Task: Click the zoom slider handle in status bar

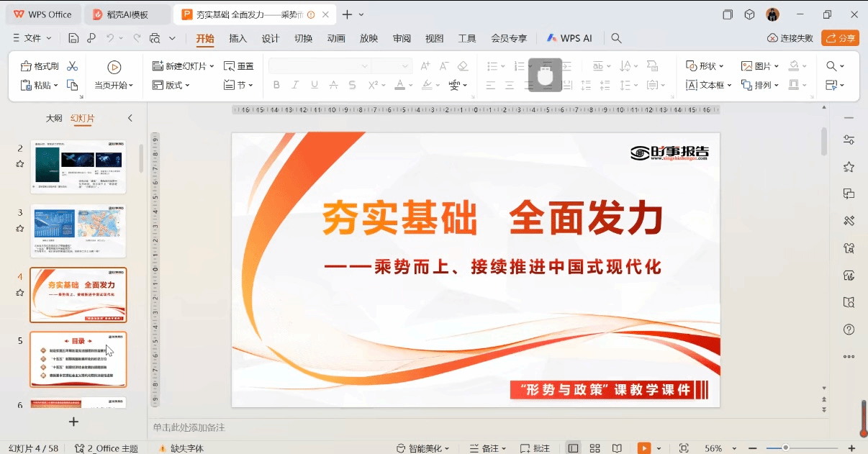Action: pos(785,448)
